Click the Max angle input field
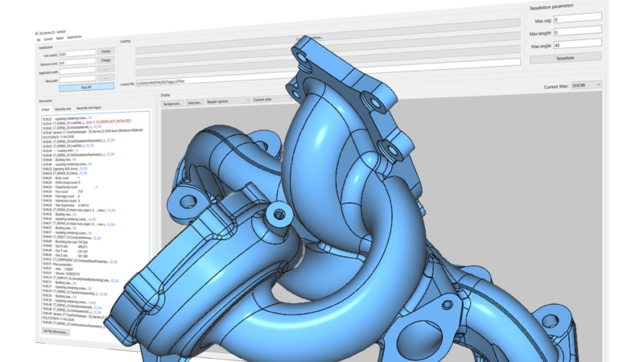 coord(577,44)
